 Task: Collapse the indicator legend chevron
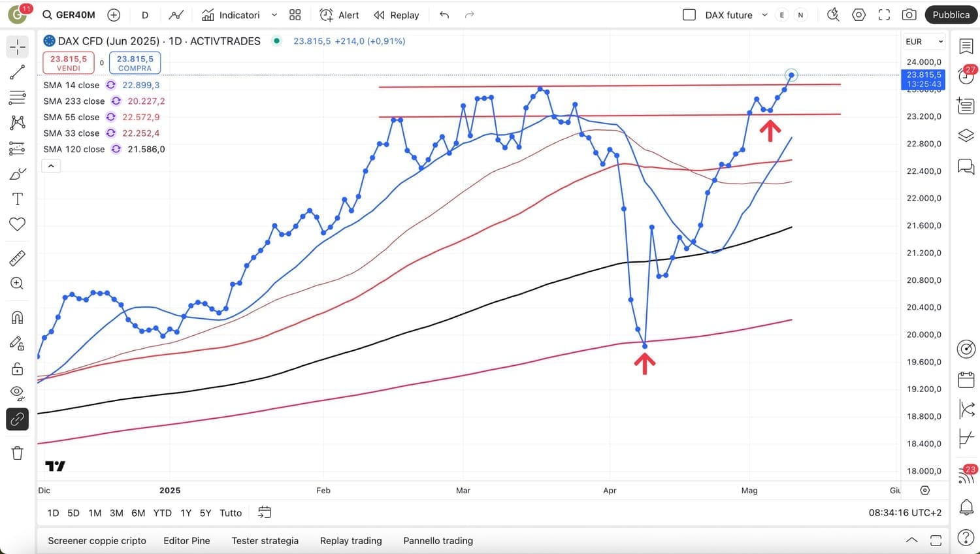51,166
